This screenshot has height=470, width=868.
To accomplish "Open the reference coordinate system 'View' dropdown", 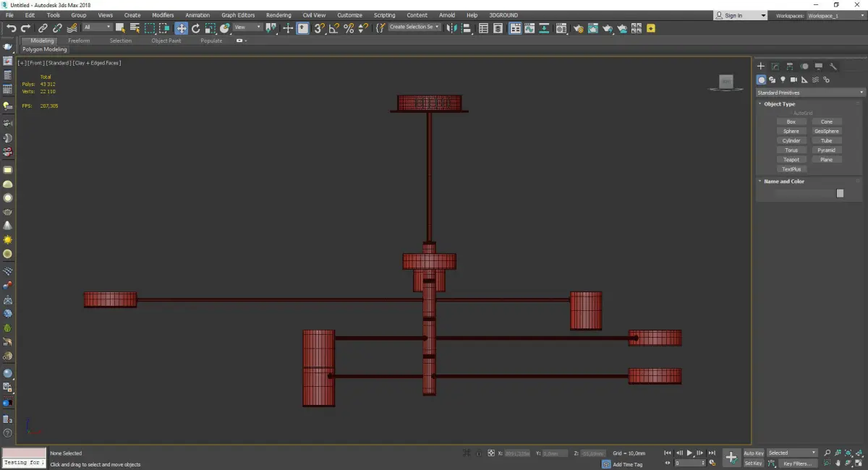I will (x=247, y=27).
